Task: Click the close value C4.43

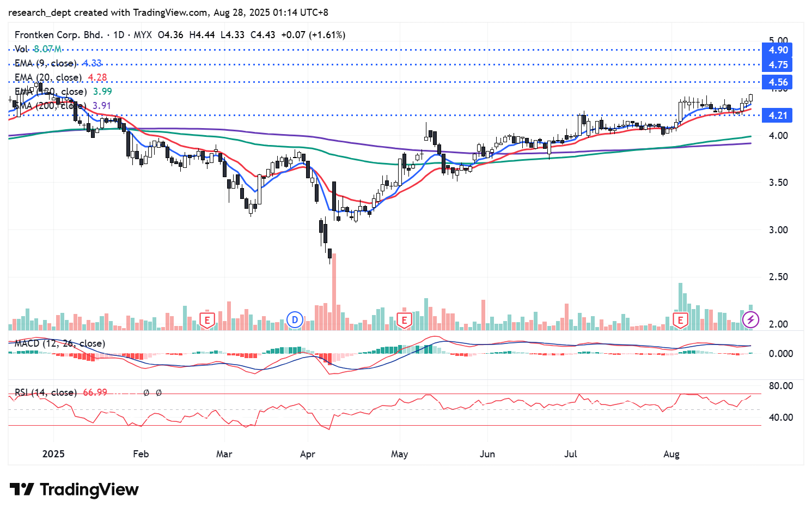Action: pos(262,35)
